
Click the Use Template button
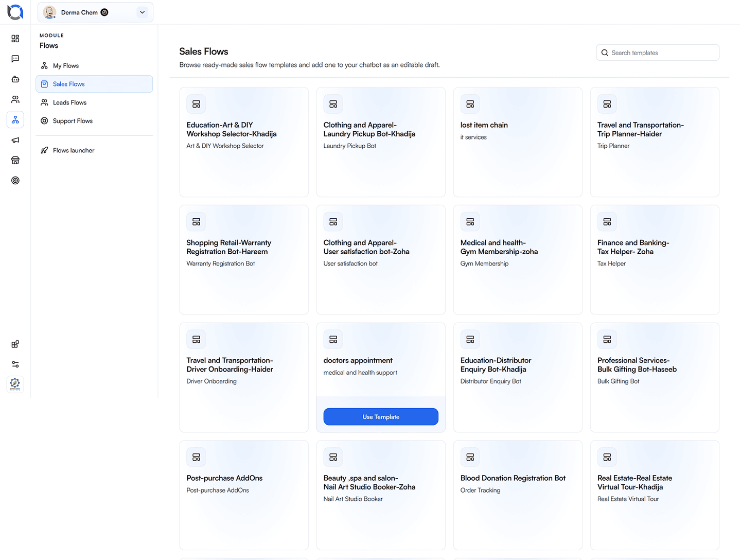[381, 417]
